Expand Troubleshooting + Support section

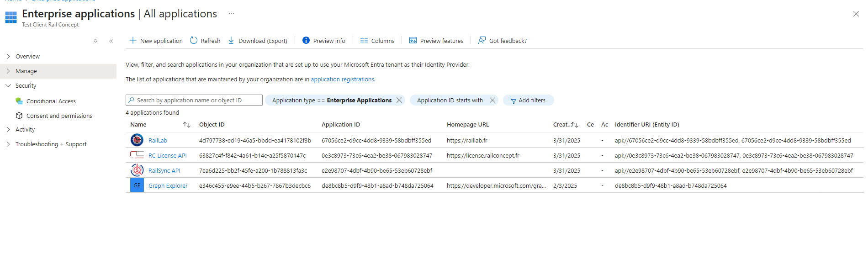coord(8,144)
